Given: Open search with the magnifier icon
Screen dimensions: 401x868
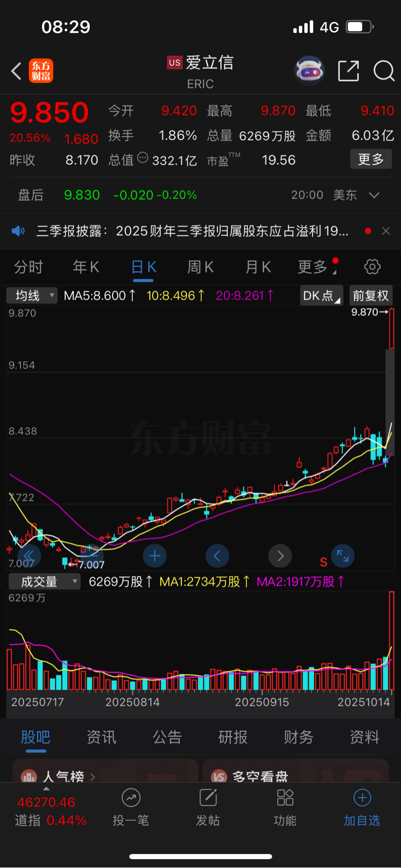Looking at the screenshot, I should point(384,70).
